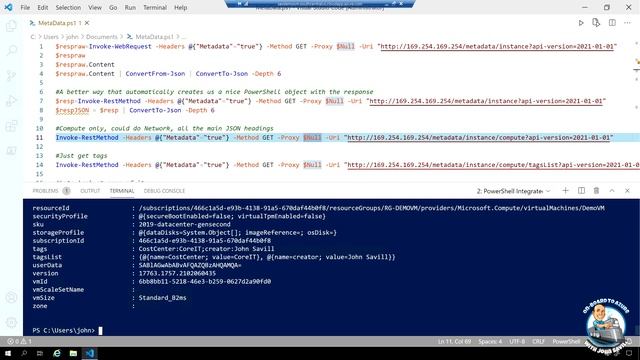Screen dimensions: 640x360
Task: Click the metadata instance URL on line 1
Action: coord(497,47)
